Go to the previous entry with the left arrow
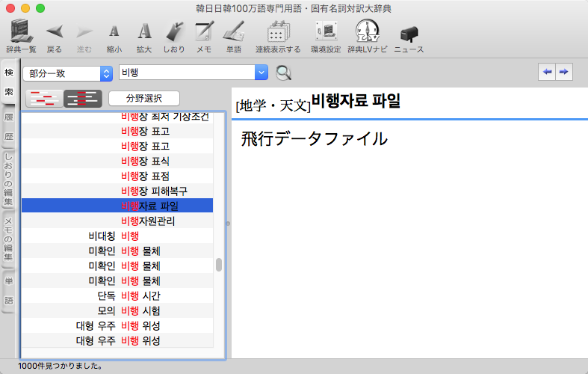588x374 pixels. 547,72
